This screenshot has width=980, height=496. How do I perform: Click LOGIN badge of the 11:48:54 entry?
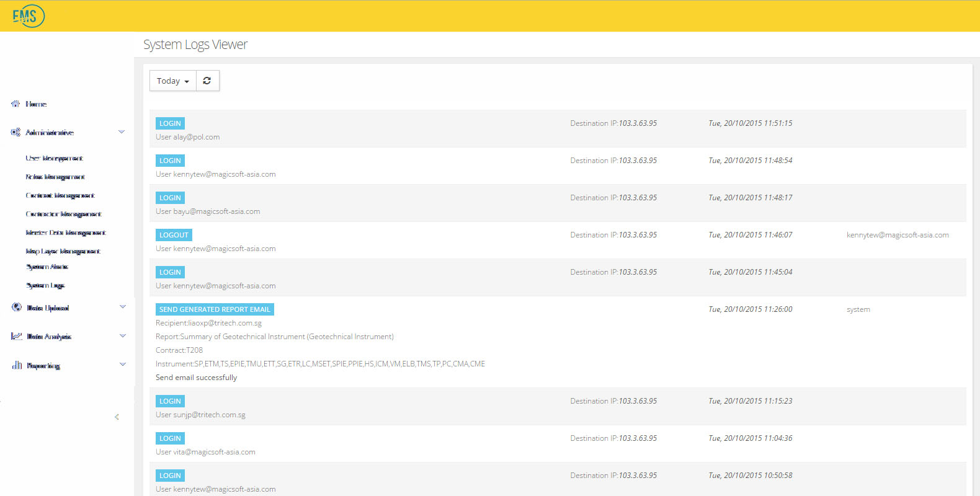pyautogui.click(x=170, y=161)
